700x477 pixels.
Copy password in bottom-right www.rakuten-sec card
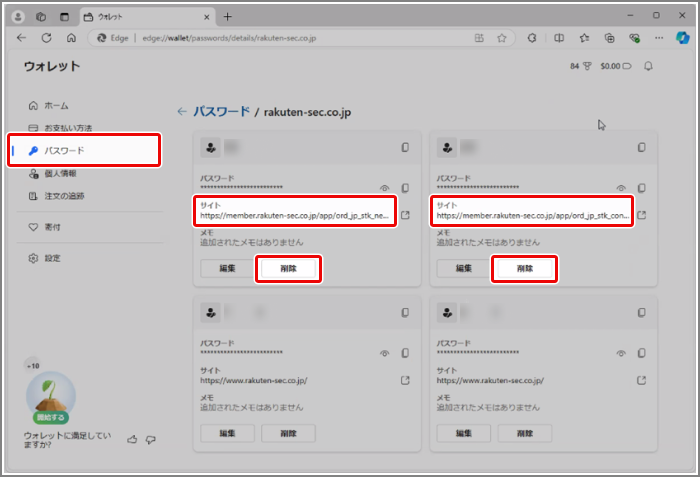pyautogui.click(x=642, y=353)
